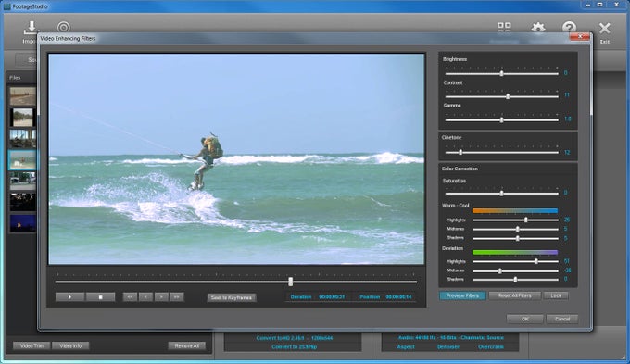
Task: Toggle the Lock button
Action: (556, 295)
